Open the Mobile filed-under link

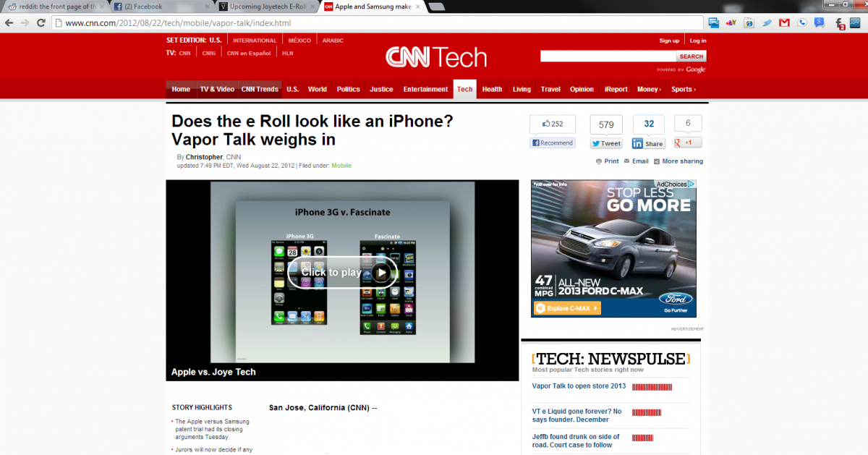coord(341,166)
